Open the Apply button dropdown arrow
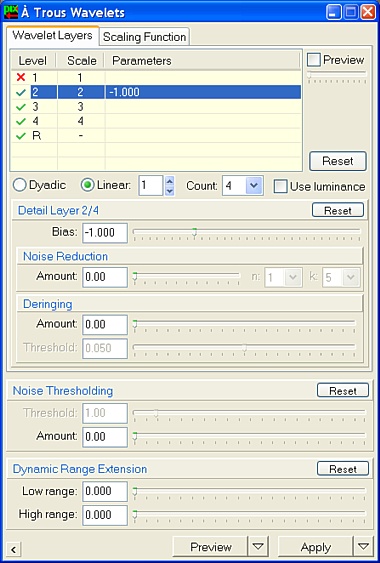Viewport: 380px width, 563px height. pos(363,546)
